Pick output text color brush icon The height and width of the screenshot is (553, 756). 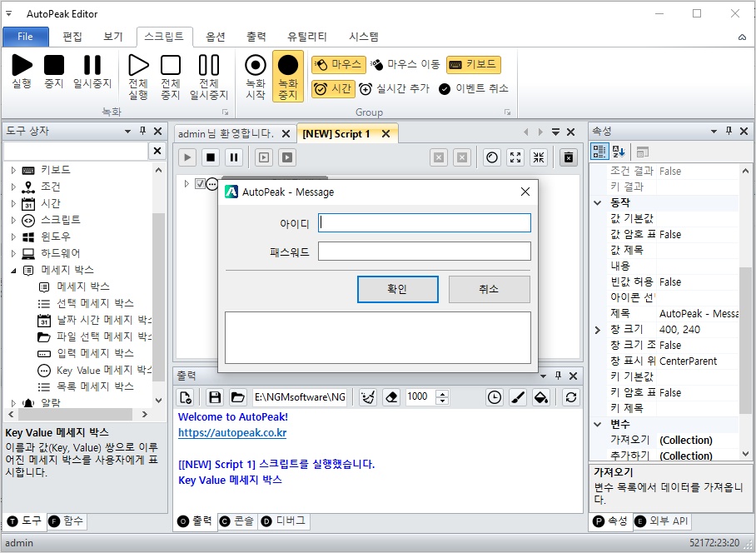tap(518, 397)
